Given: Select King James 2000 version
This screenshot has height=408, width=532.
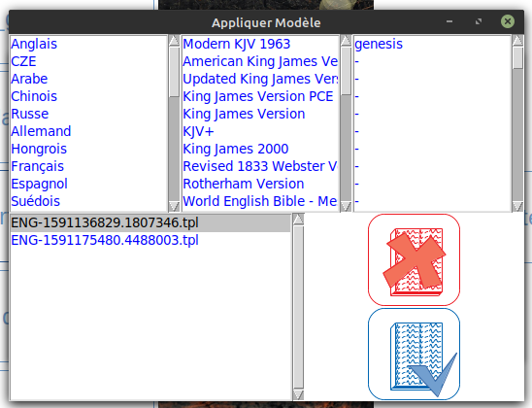Looking at the screenshot, I should pos(236,149).
